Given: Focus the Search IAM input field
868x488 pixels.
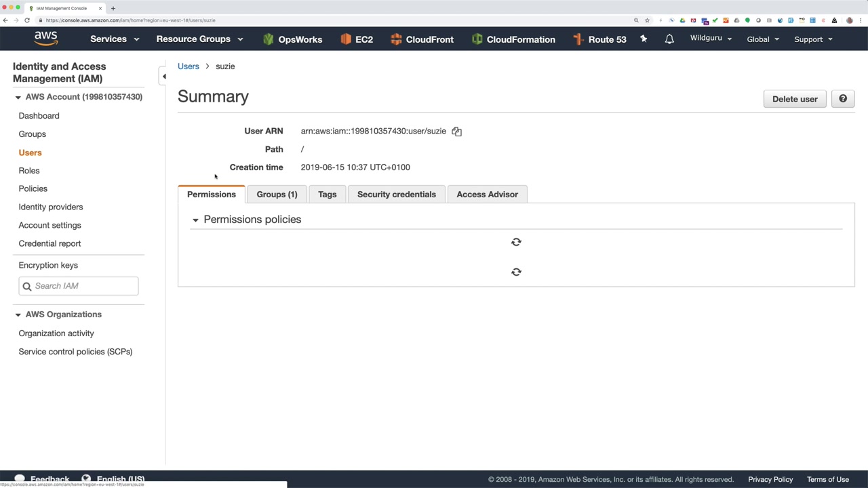Looking at the screenshot, I should point(79,286).
